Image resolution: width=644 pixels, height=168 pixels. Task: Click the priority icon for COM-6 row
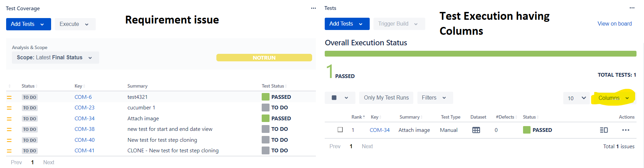[x=9, y=97]
